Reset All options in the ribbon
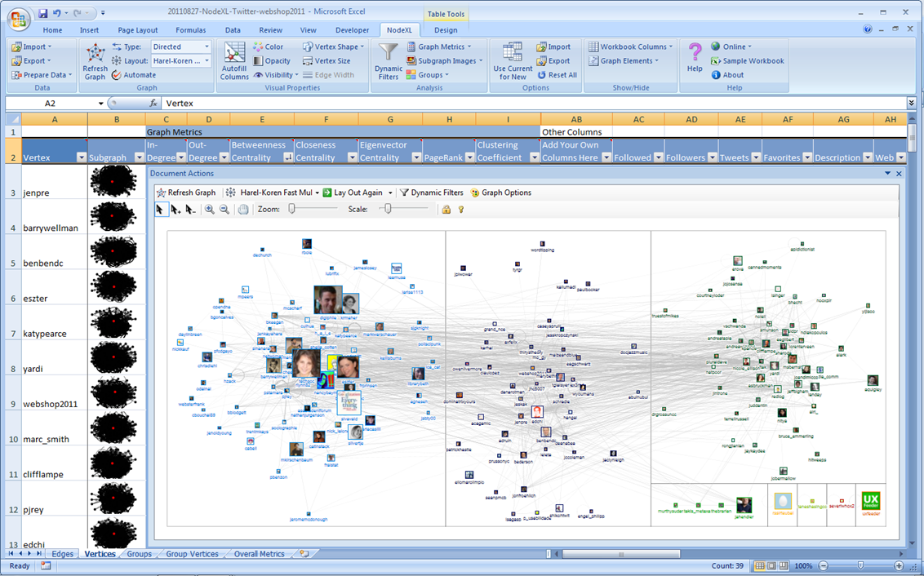This screenshot has height=576, width=924. click(557, 75)
